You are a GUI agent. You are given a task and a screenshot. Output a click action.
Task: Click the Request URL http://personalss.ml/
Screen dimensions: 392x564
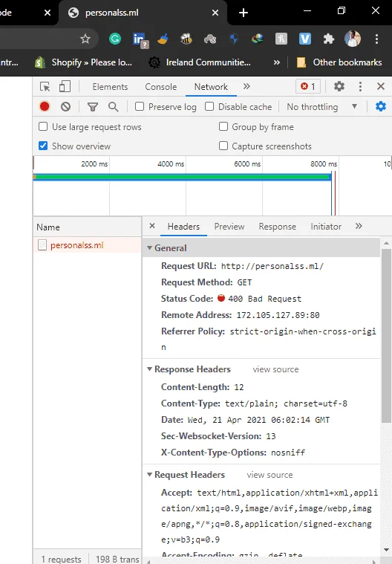click(x=272, y=266)
